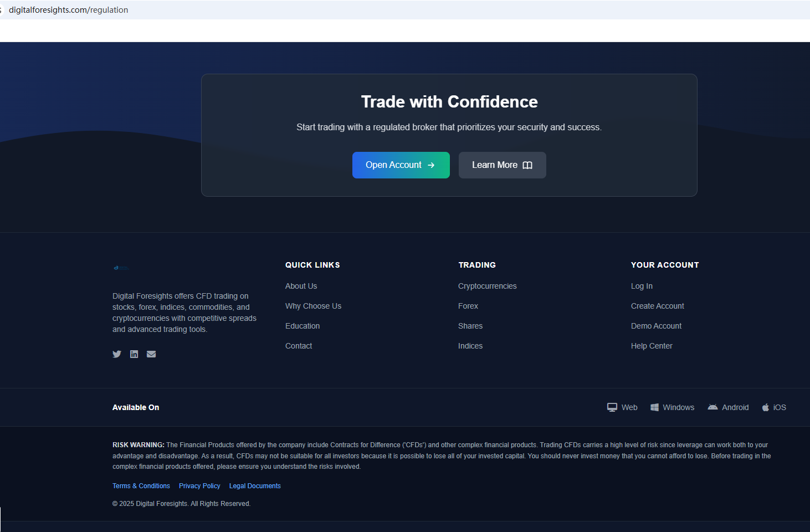810x532 pixels.
Task: Click the RISK WARNING label
Action: pyautogui.click(x=139, y=445)
